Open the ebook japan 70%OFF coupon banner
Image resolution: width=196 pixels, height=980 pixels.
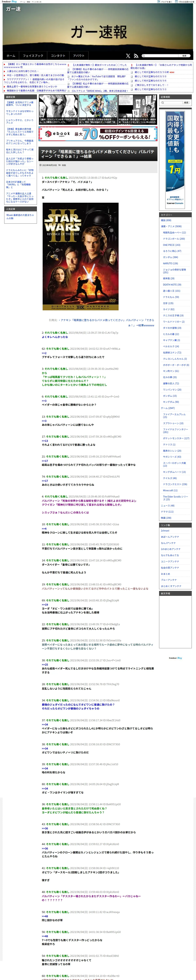(x=98, y=134)
